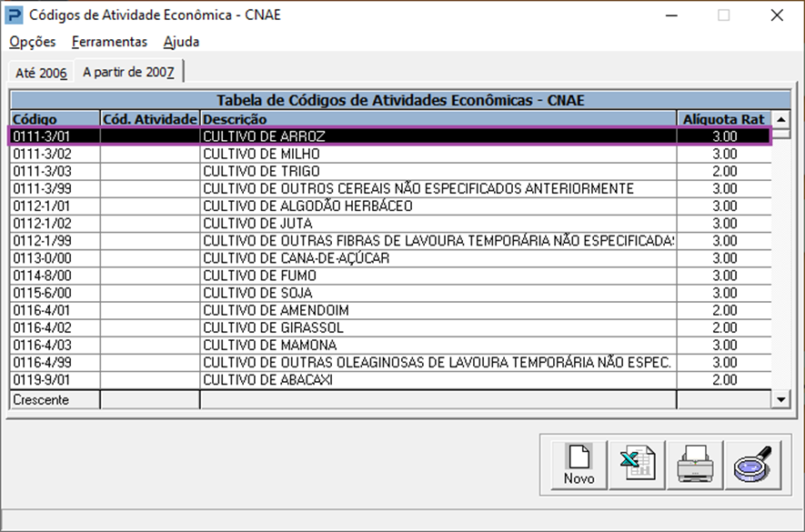The image size is (805, 532).
Task: Close the CNAE window
Action: coord(777,15)
